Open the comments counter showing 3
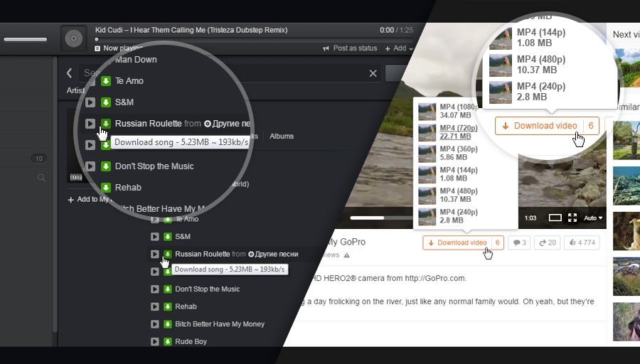 click(x=519, y=243)
